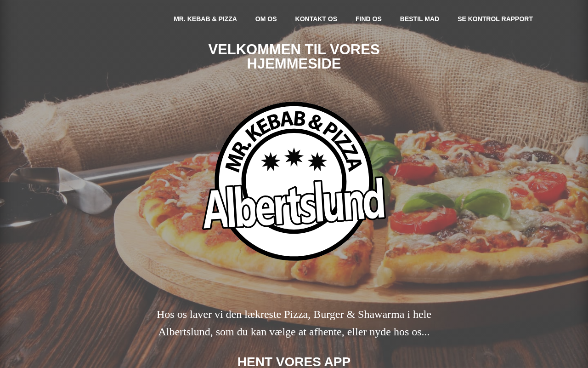Click the left star in the logo
Viewport: 588px width, 368px height.
[x=271, y=162]
